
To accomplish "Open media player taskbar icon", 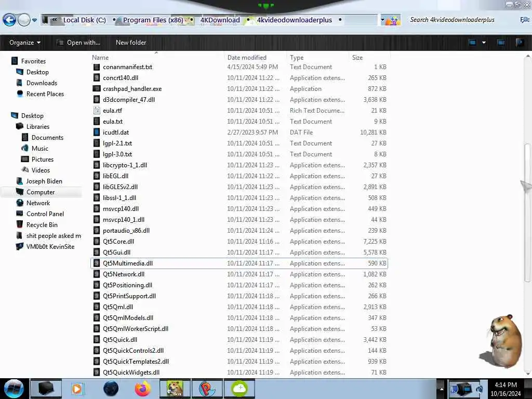I will [78, 389].
